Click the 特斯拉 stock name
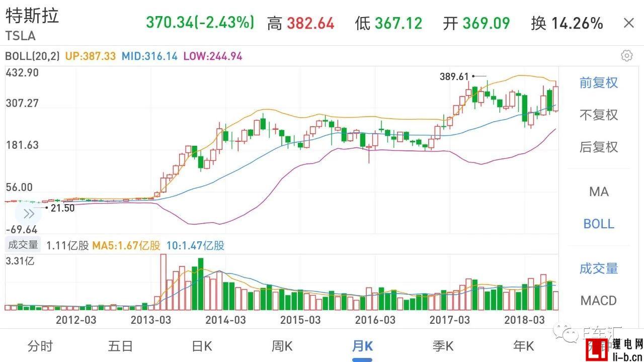 tap(32, 15)
